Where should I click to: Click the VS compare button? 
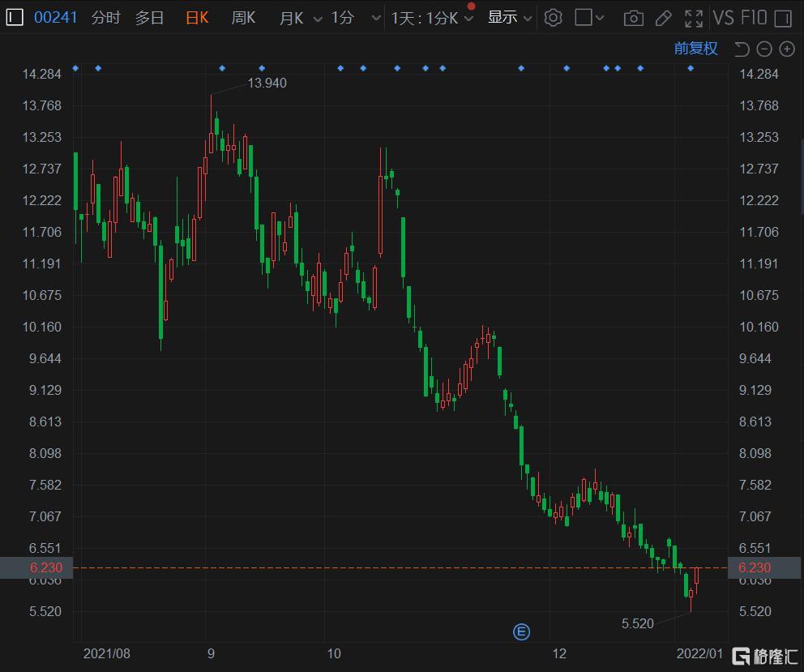[723, 17]
